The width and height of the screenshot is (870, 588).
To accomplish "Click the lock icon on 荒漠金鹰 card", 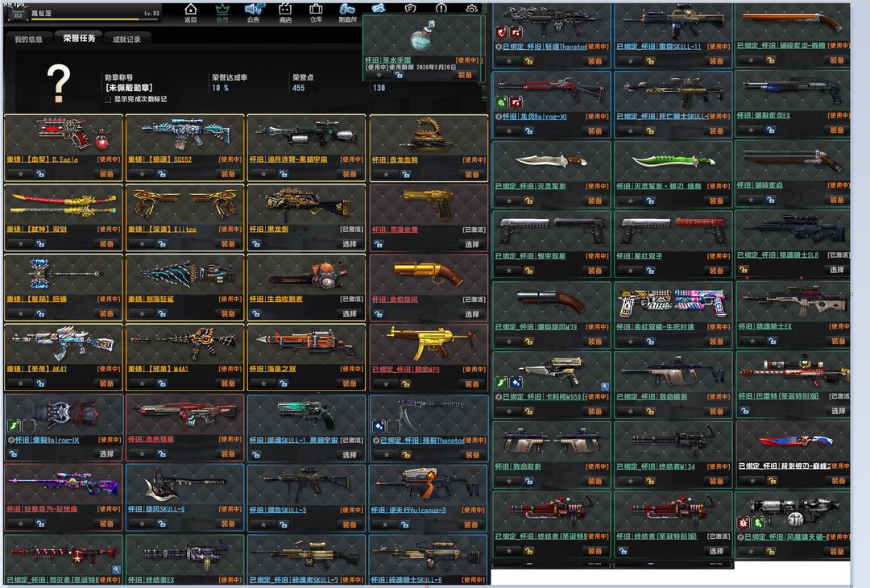I will coord(379,244).
